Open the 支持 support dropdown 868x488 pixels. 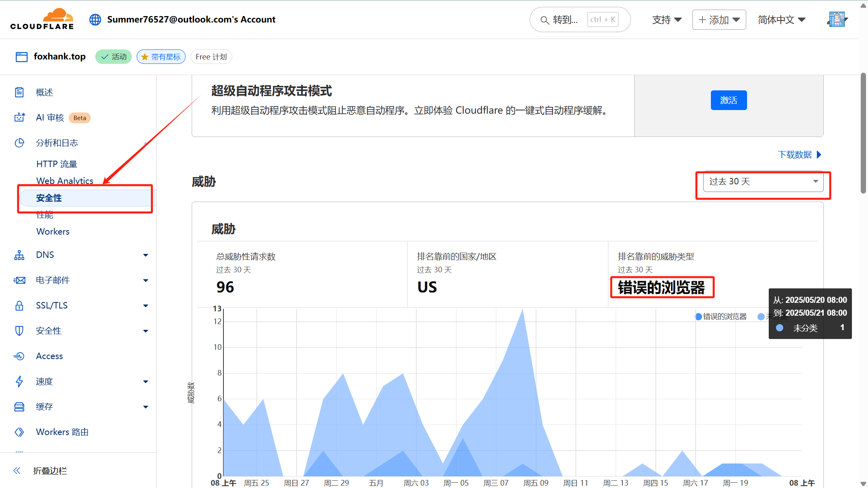[667, 20]
